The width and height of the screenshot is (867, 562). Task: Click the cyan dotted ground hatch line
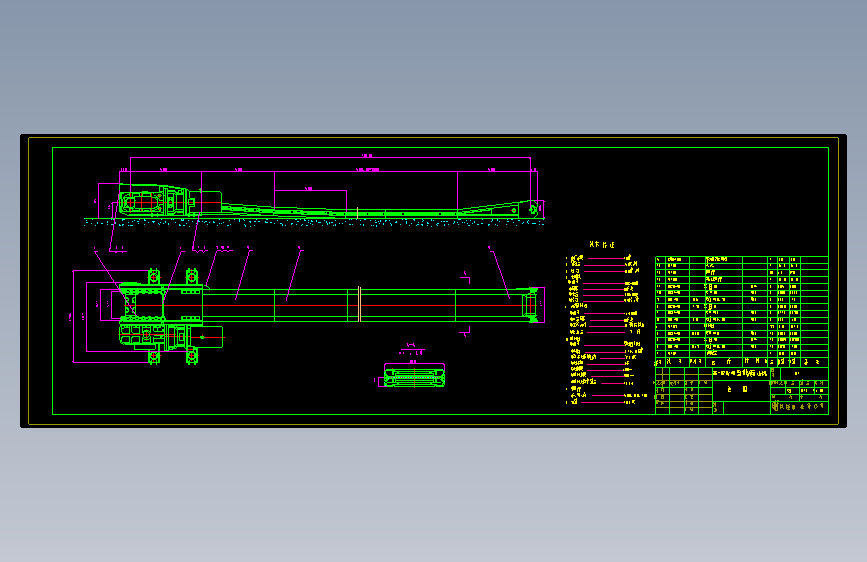[x=314, y=222]
